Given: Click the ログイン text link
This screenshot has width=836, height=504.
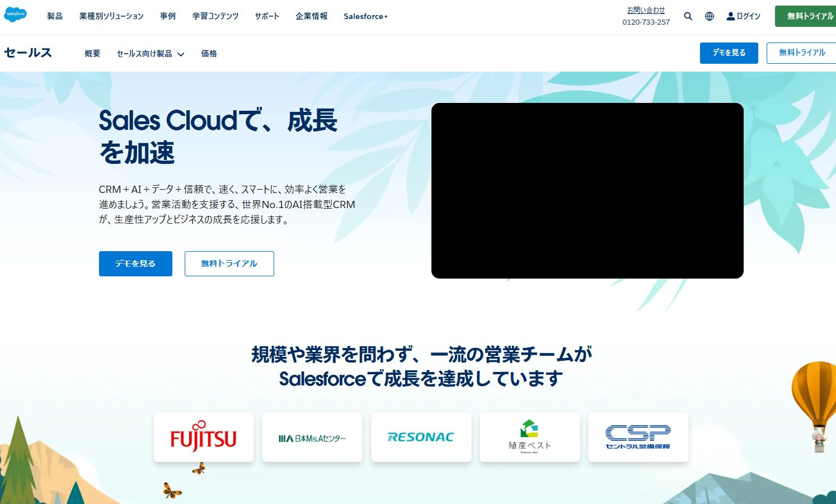Looking at the screenshot, I should (749, 16).
